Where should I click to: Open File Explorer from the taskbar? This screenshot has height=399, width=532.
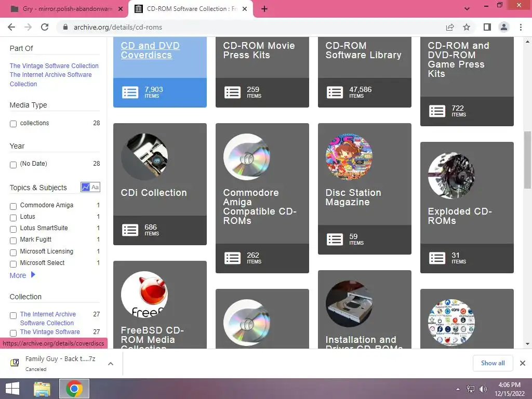[x=42, y=389]
